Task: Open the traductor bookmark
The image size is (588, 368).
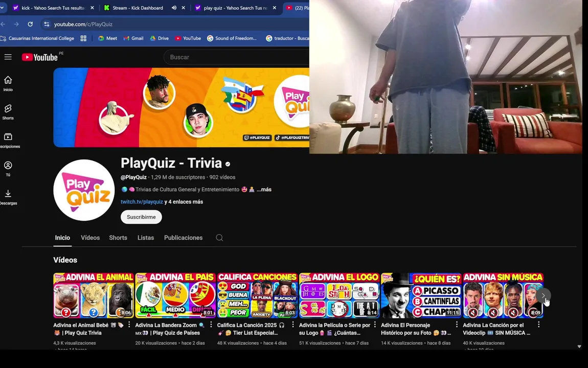Action: pos(287,38)
